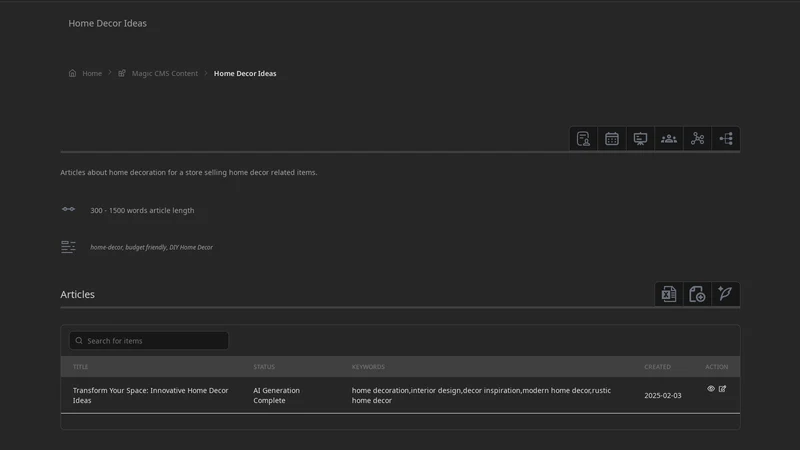Image resolution: width=800 pixels, height=450 pixels.
Task: Open the audience group icon
Action: [669, 139]
